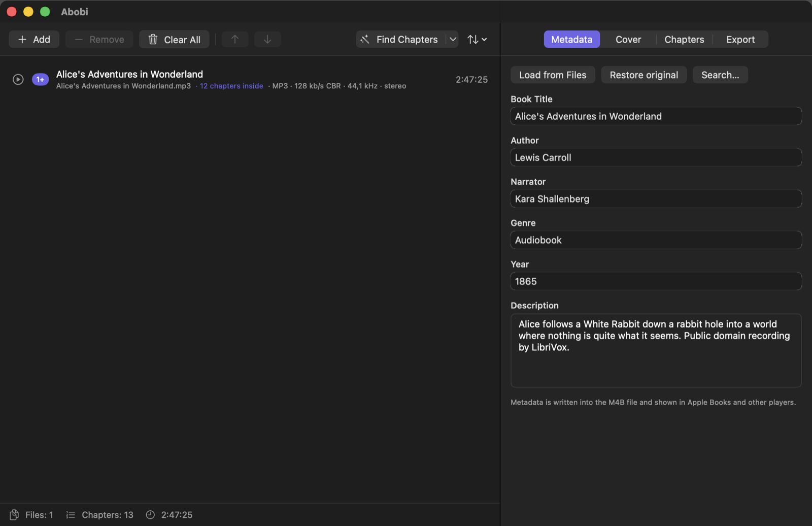Clear All files from list
The image size is (812, 526).
[174, 40]
